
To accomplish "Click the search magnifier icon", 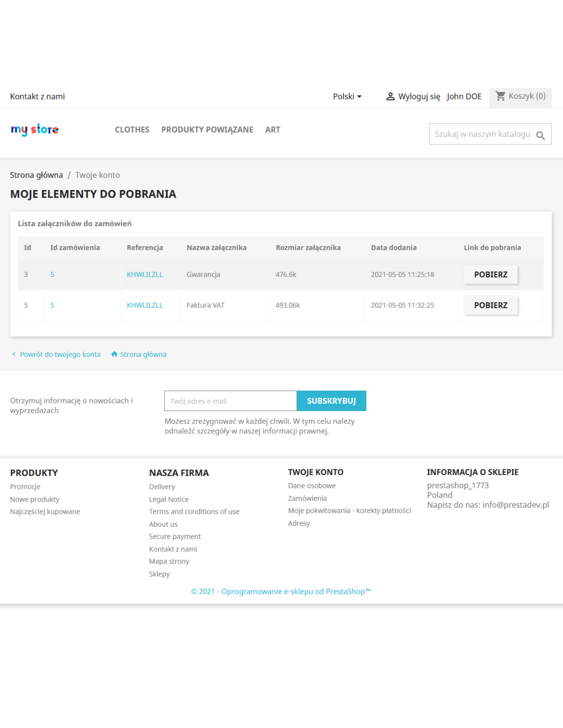I will (x=540, y=135).
